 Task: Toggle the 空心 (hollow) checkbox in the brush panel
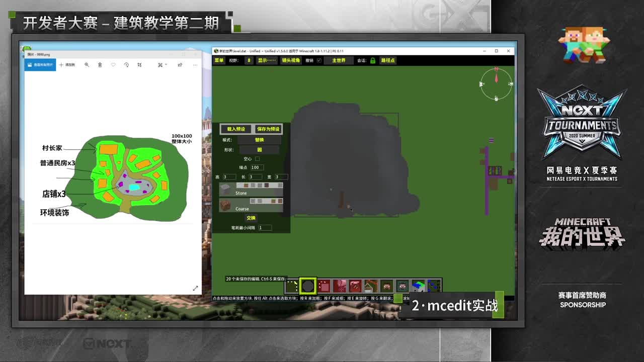pyautogui.click(x=257, y=158)
